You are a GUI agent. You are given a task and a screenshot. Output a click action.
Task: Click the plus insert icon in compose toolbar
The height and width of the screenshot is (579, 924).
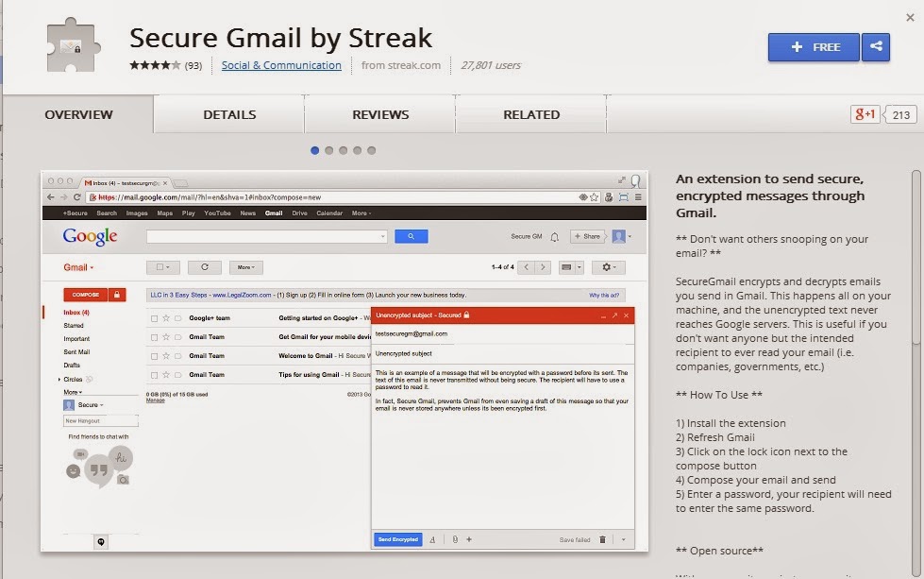click(x=469, y=539)
